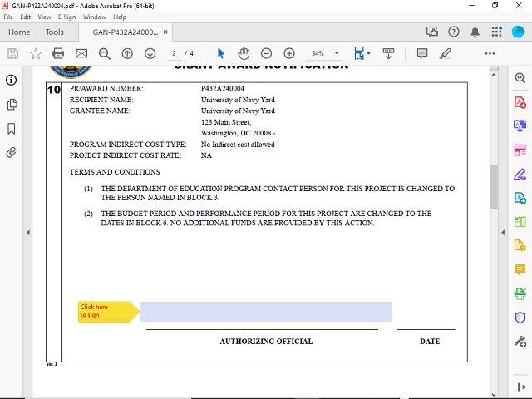Open the Fill & Sign tool in right pane
The image size is (532, 399).
pos(520,174)
